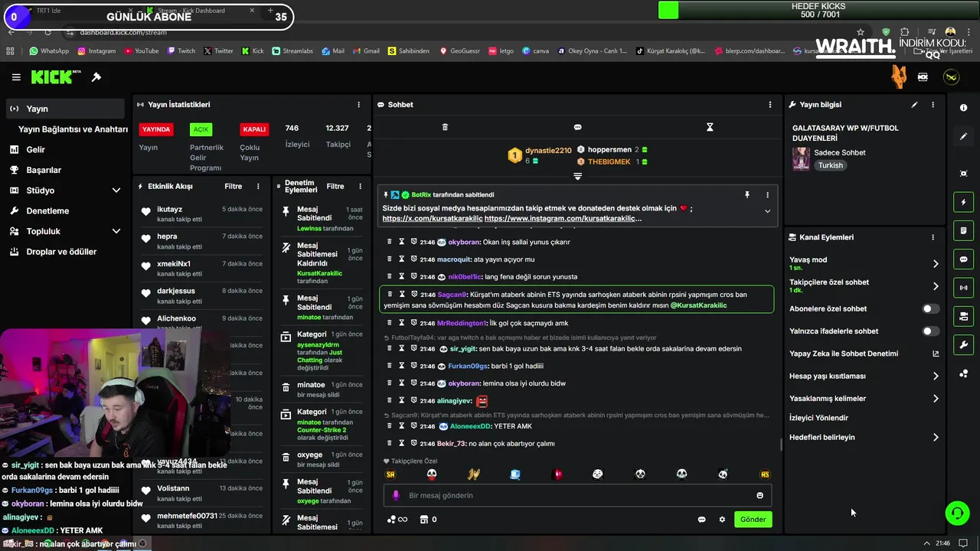Click hourglass icon in chat toolbar
Viewport: 980px width, 551px height.
point(710,127)
